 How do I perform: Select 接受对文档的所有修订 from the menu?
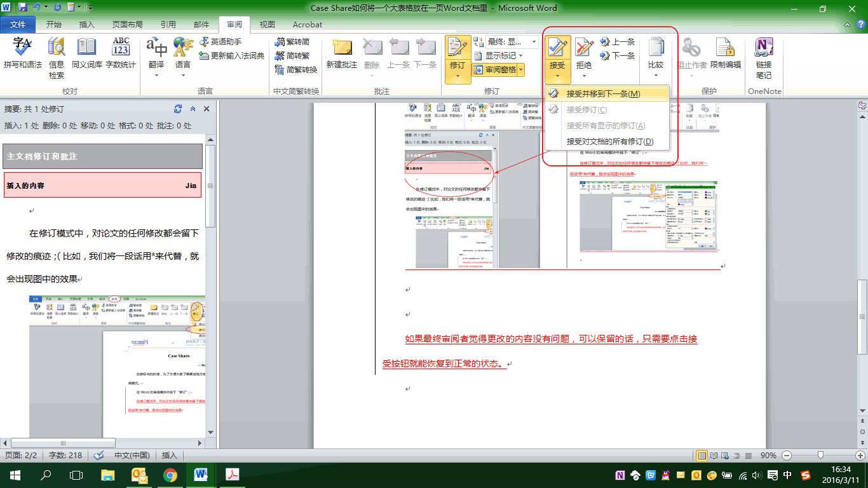click(x=609, y=142)
